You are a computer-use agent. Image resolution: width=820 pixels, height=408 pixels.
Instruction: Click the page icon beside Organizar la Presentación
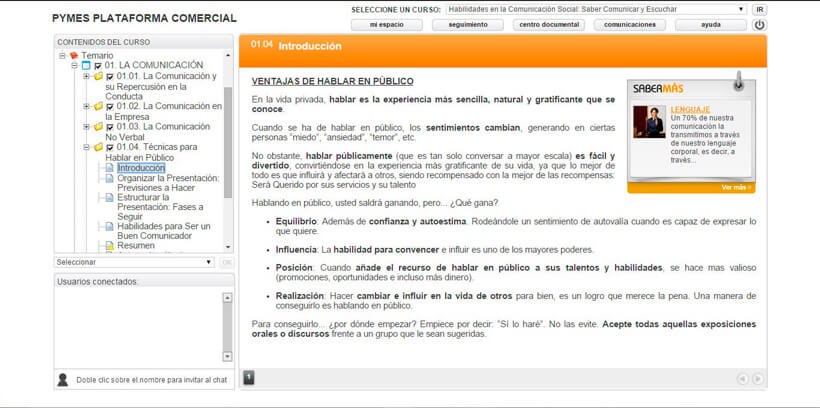(109, 178)
